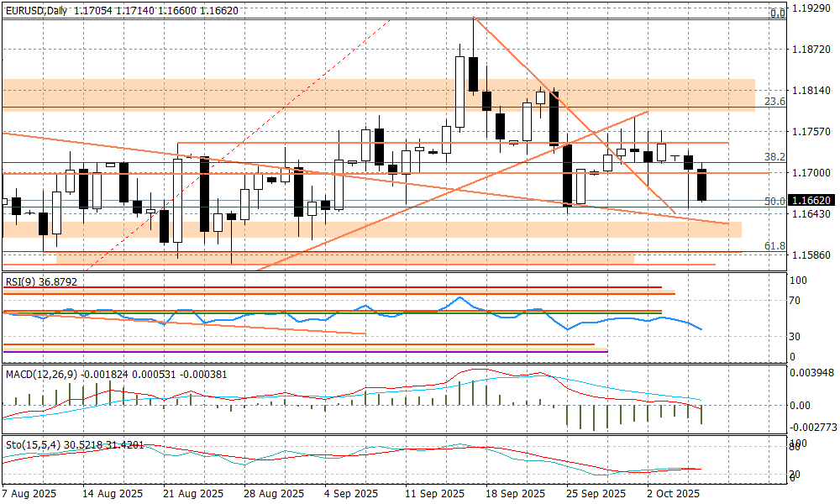This screenshot has height=504, width=840.
Task: Click the EURUSD,Daily chart title label
Action: [x=36, y=11]
